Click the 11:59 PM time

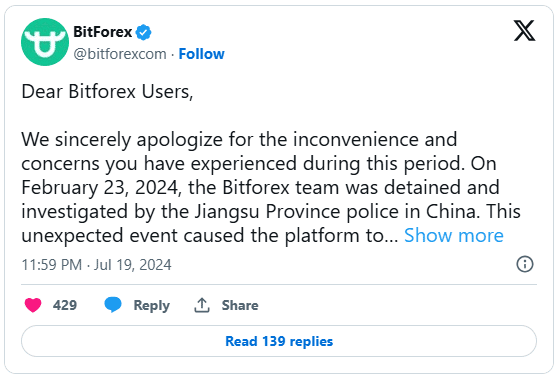[52, 265]
